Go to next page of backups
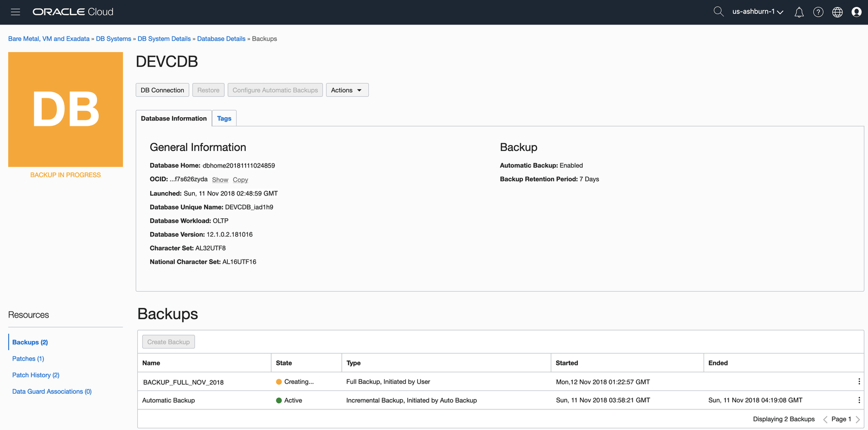The image size is (868, 430). tap(858, 419)
